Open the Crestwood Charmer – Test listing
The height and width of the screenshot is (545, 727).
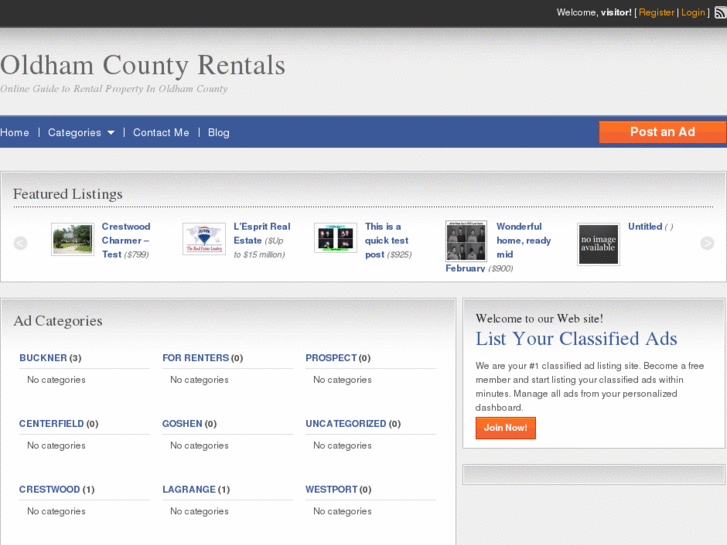pos(126,240)
